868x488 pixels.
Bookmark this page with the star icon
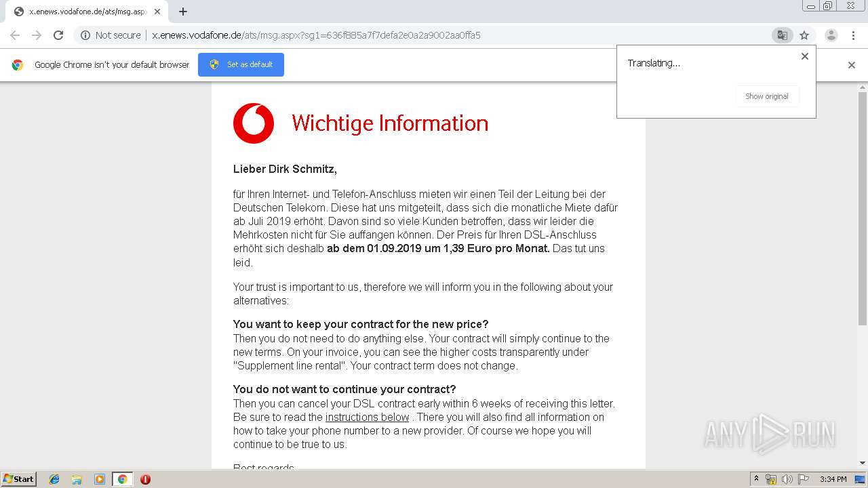pyautogui.click(x=804, y=35)
